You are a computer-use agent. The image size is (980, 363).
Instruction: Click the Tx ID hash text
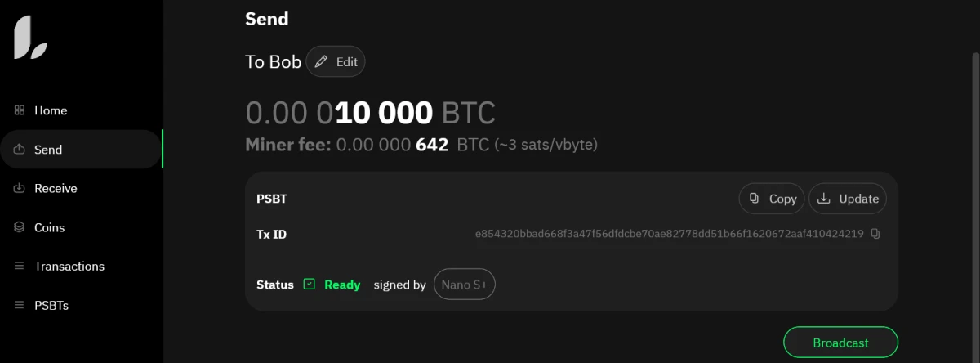coord(669,234)
